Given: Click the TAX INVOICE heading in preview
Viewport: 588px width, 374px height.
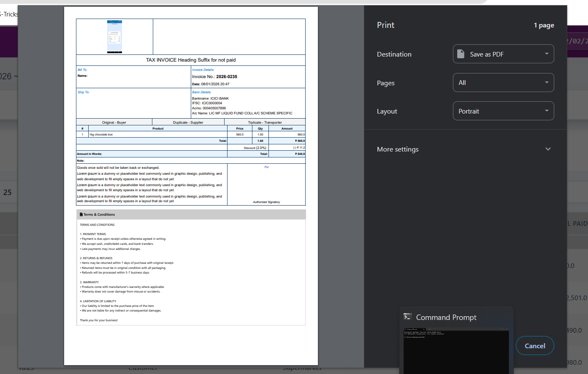Looking at the screenshot, I should pos(191,60).
